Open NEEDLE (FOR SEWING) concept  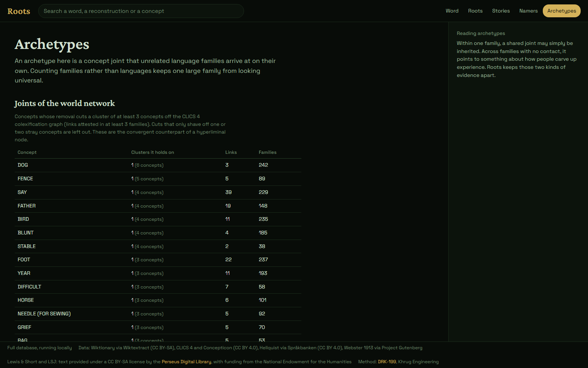tap(44, 314)
